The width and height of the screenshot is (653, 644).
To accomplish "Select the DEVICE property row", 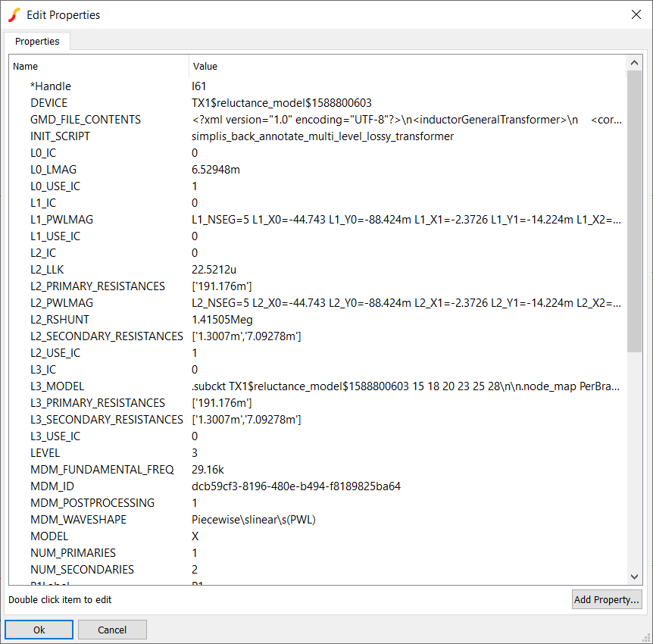I will point(48,103).
